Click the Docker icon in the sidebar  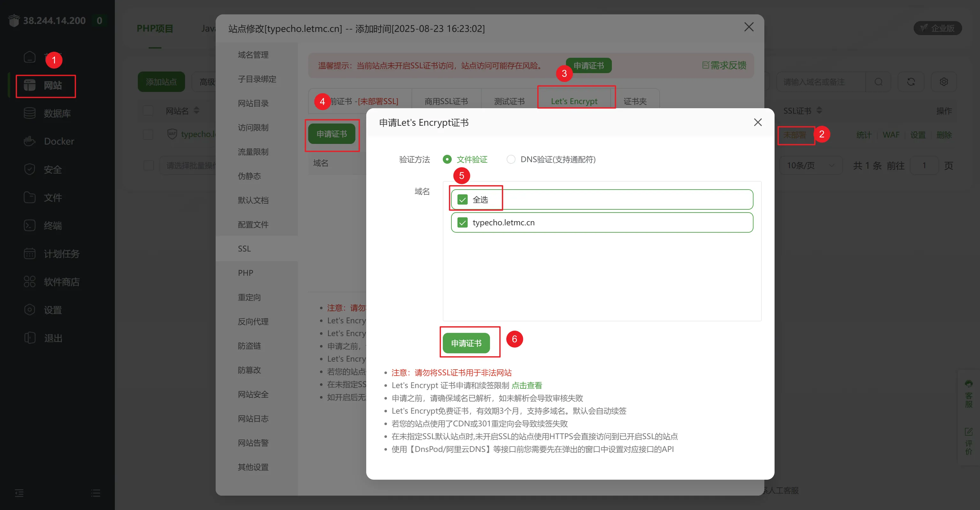click(x=29, y=141)
